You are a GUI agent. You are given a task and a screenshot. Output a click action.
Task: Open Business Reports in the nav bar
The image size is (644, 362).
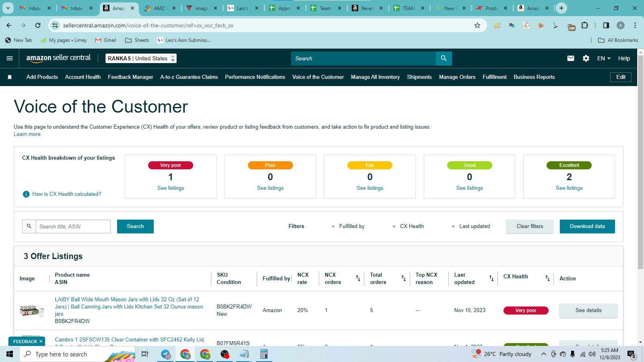click(x=534, y=77)
